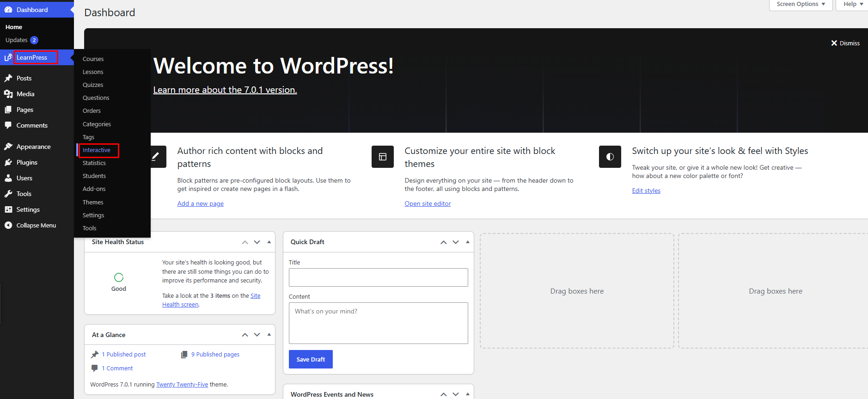Move Quick Draft panel up
This screenshot has width=868, height=399.
[x=444, y=242]
